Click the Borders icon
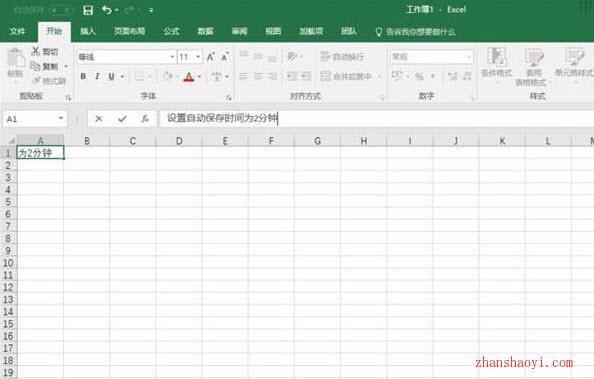Viewport: 594px width, 379px height. click(139, 77)
